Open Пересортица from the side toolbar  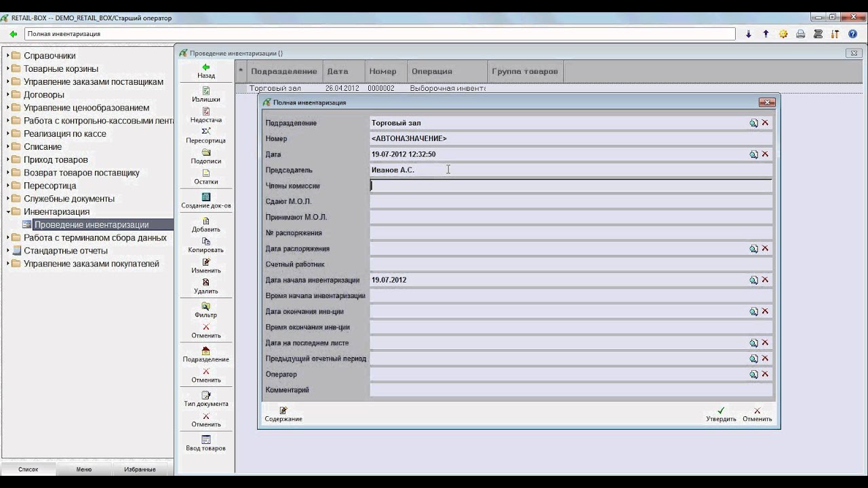pos(206,136)
